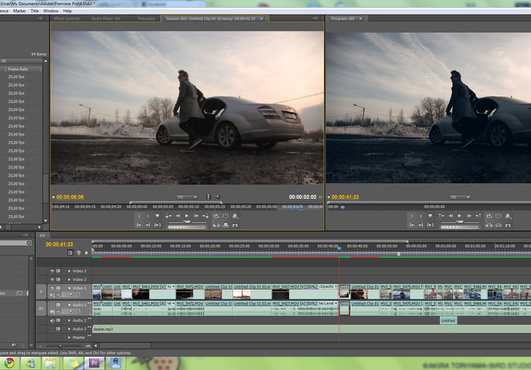Go to Out point in Source monitor
Image resolution: width=531 pixels, height=370 pixels.
[148, 225]
